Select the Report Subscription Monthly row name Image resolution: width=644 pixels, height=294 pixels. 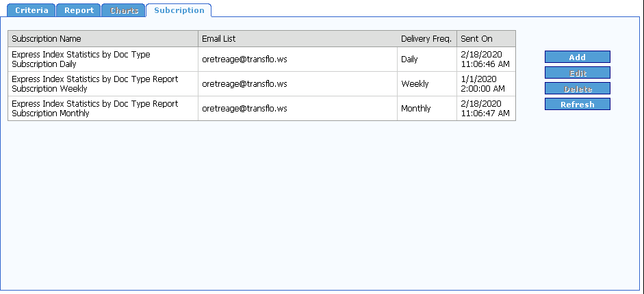[x=103, y=108]
